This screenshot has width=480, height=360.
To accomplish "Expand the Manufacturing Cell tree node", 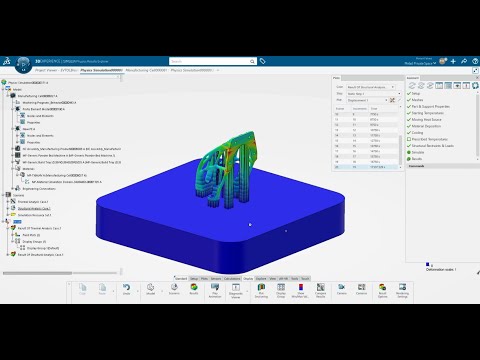I will click(x=8, y=96).
